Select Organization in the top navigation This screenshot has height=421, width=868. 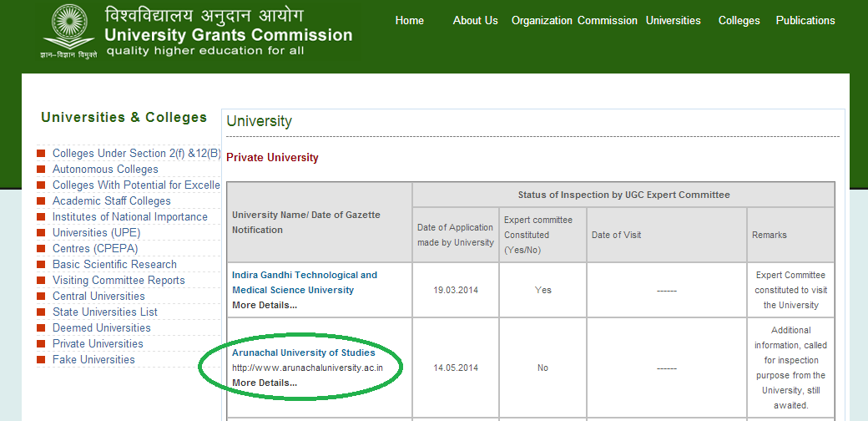click(542, 20)
